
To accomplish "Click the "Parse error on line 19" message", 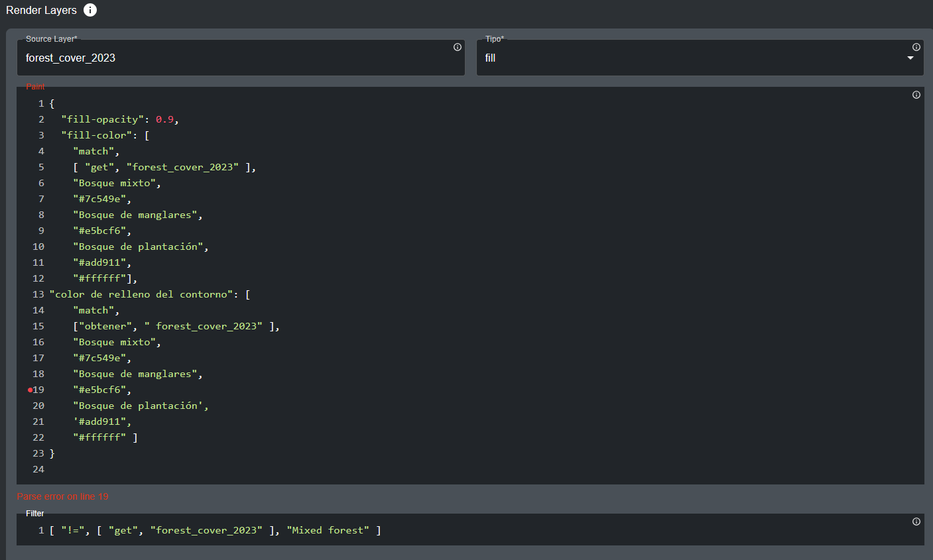I will click(63, 496).
